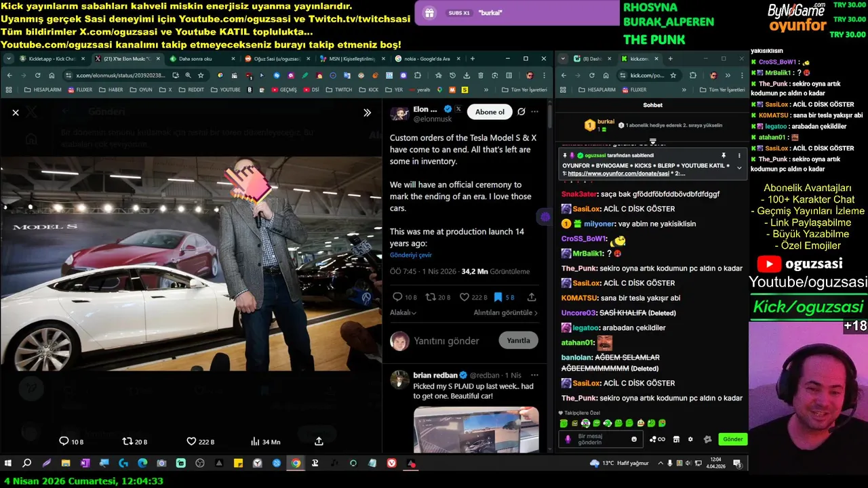The width and height of the screenshot is (868, 488).
Task: Switch to the Oğuz Sasi Reddit tab
Action: [x=278, y=59]
